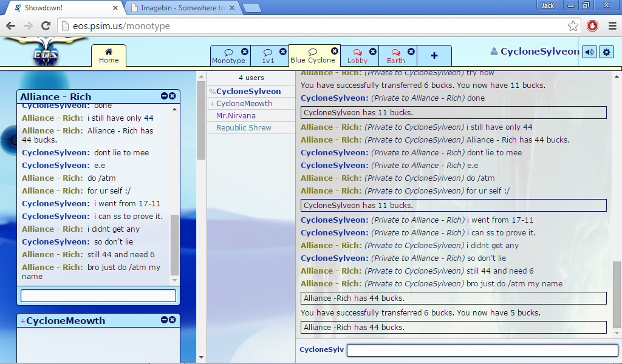The height and width of the screenshot is (364, 622).
Task: Close the Imagebin browser tab
Action: (232, 8)
